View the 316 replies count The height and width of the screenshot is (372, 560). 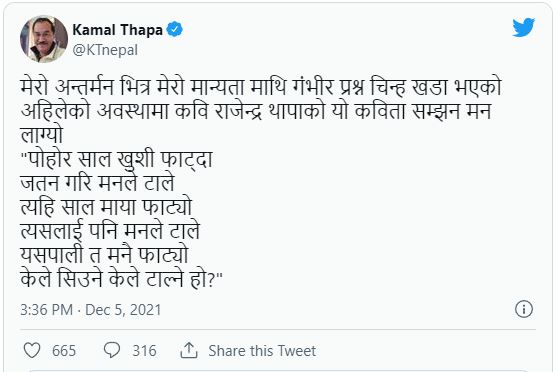point(144,351)
